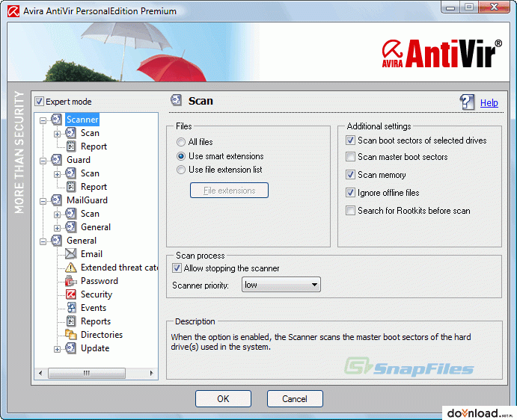Click the icon beside General under MailGuard

pyautogui.click(x=70, y=227)
